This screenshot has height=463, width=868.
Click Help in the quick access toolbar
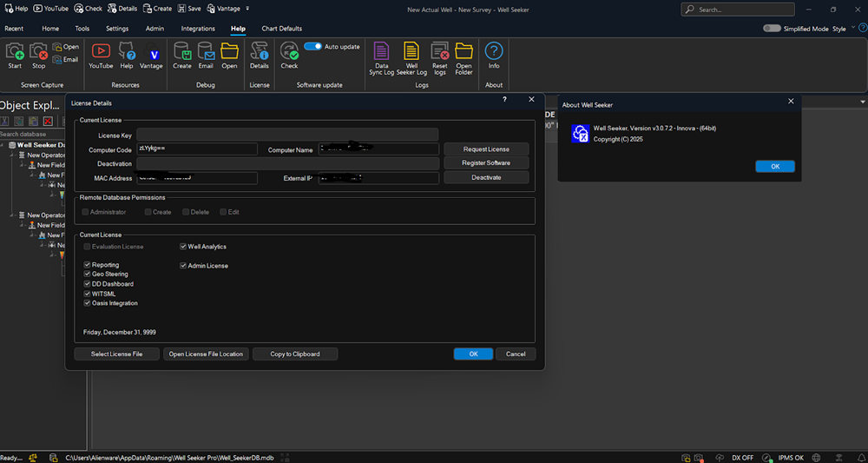16,9
